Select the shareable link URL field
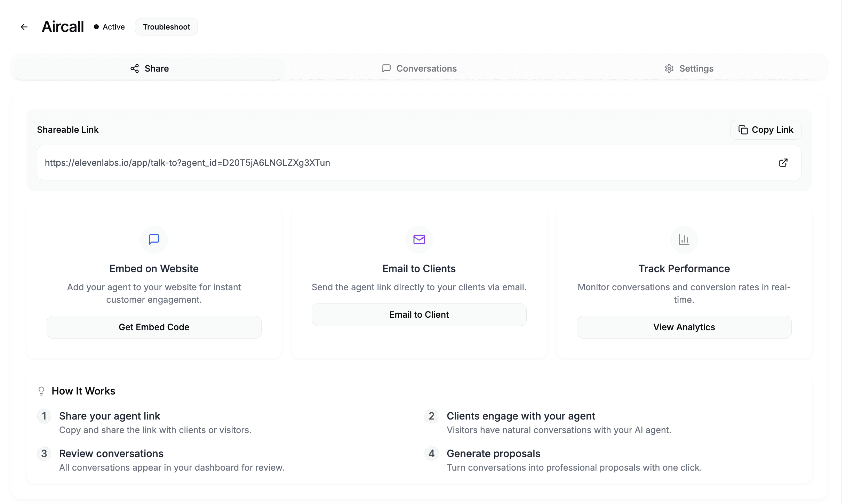846x504 pixels. pyautogui.click(x=419, y=163)
